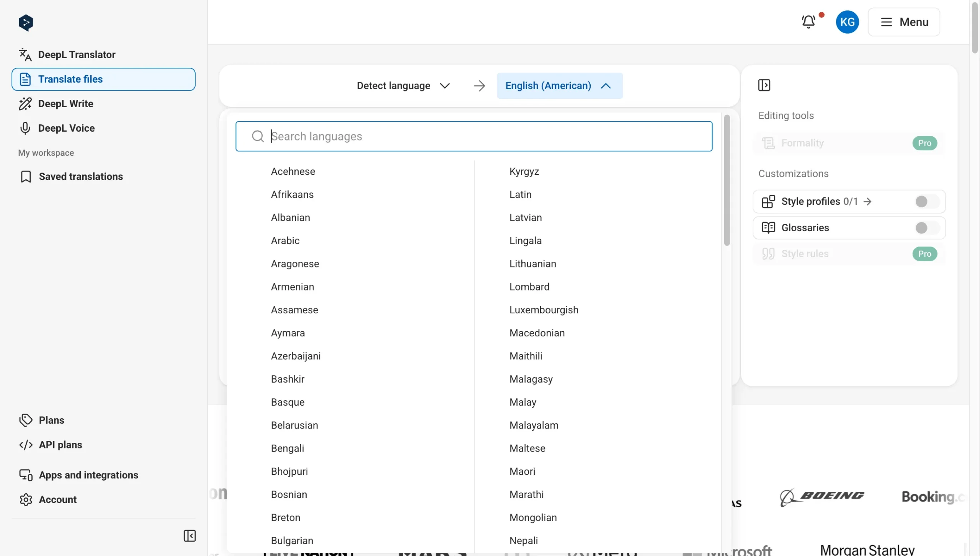Pick Assamese as target language
The width and height of the screenshot is (980, 556).
pos(294,310)
